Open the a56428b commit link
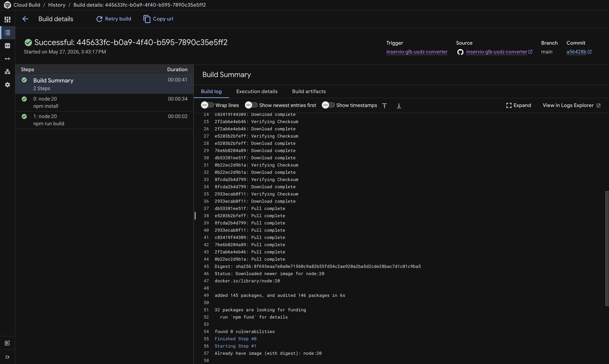The width and height of the screenshot is (609, 364). [x=576, y=52]
